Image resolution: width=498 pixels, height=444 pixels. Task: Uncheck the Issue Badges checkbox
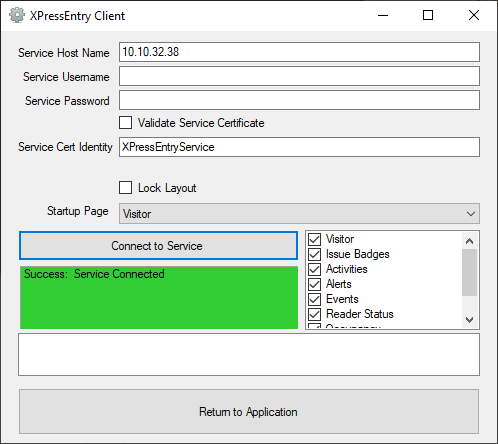314,254
